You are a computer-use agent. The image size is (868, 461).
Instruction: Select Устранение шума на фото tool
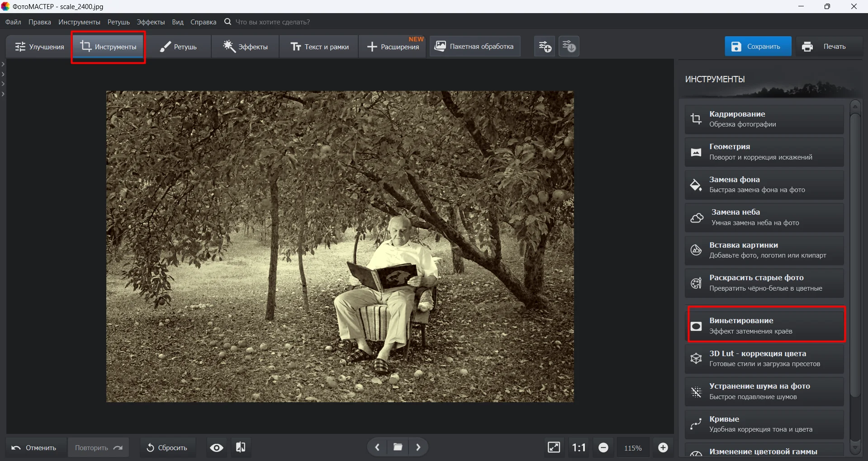764,391
